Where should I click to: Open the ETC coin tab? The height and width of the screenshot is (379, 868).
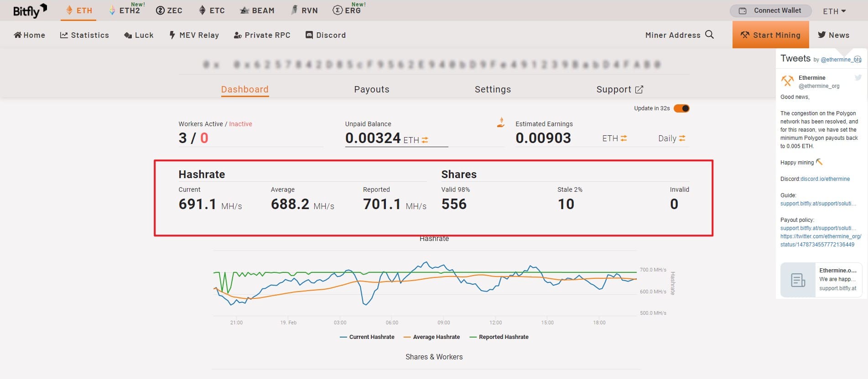pyautogui.click(x=212, y=10)
